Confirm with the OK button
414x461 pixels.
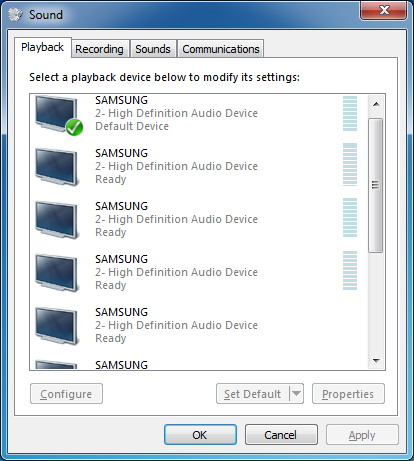(200, 435)
